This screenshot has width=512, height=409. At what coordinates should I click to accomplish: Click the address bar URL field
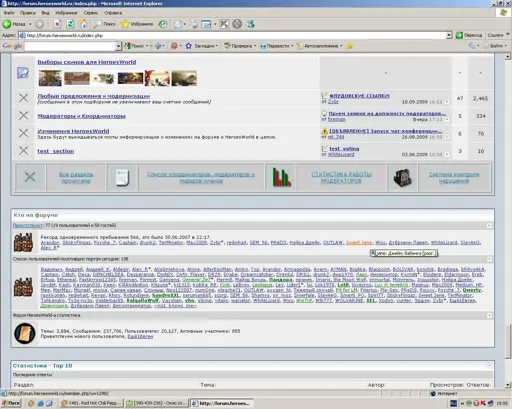click(233, 35)
